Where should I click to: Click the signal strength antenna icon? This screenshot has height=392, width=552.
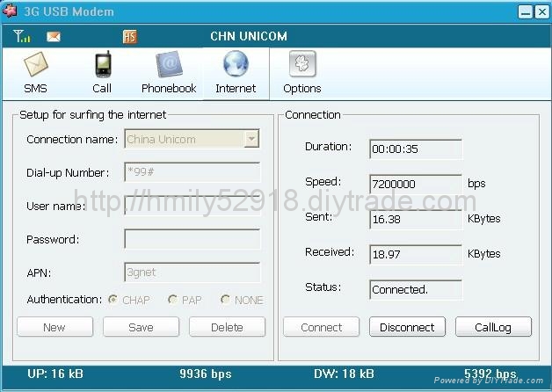(21, 36)
